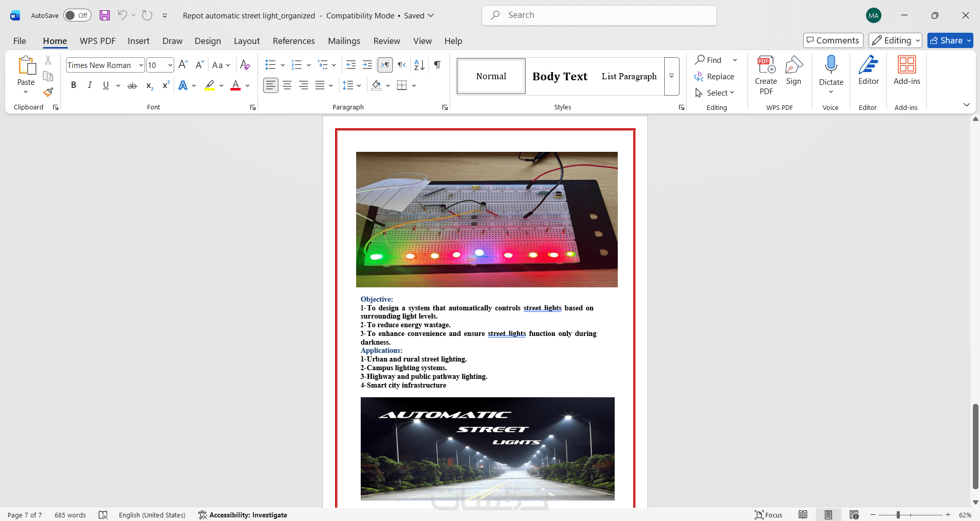Adjust the zoom slider handle
This screenshot has height=521, width=980.
(898, 515)
